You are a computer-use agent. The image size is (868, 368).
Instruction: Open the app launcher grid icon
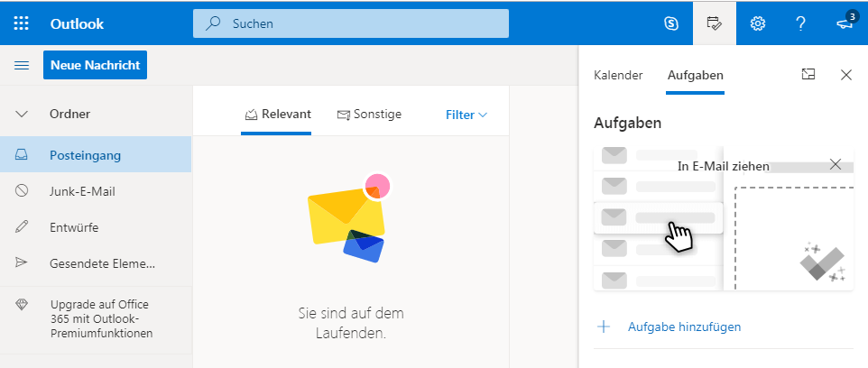click(x=21, y=23)
